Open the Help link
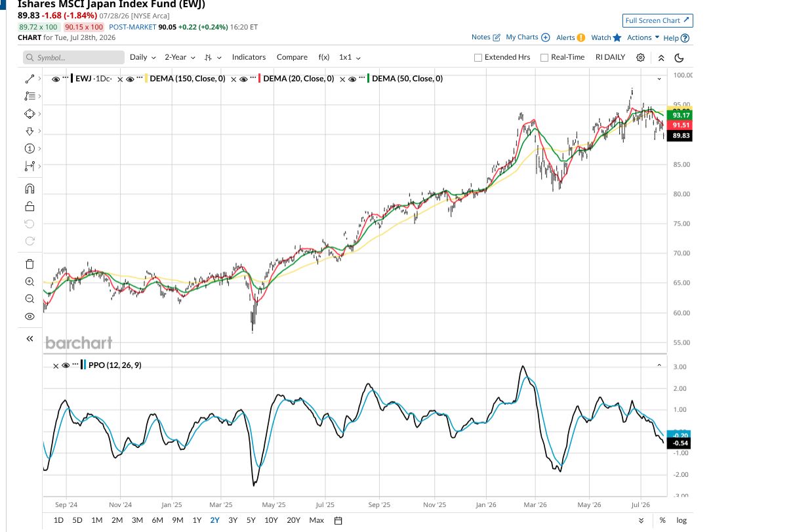 pyautogui.click(x=676, y=37)
